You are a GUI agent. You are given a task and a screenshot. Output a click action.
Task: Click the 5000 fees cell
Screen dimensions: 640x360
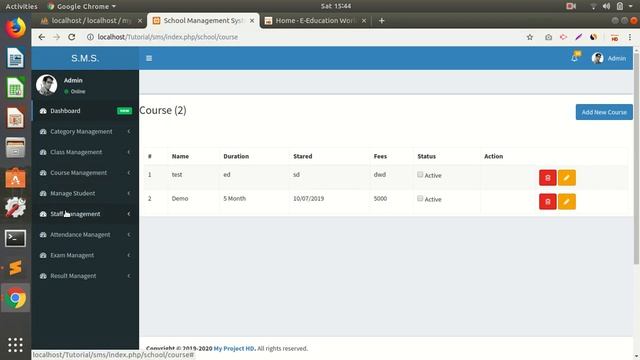click(x=380, y=199)
